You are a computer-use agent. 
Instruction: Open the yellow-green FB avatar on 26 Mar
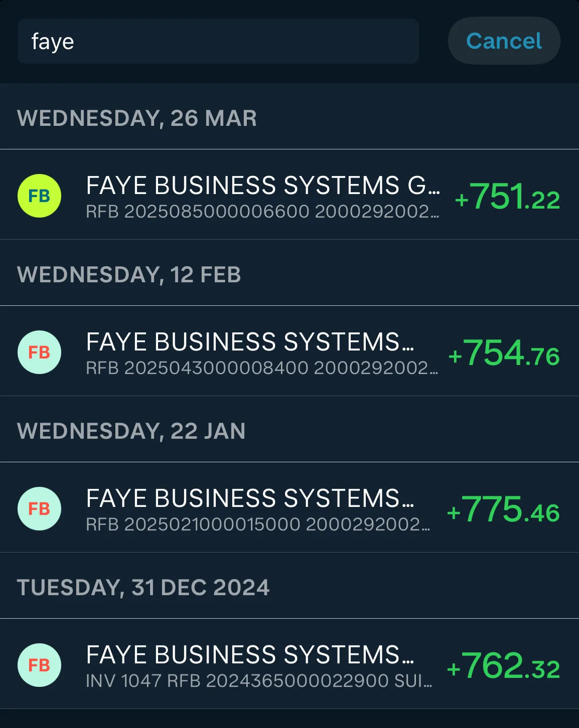pyautogui.click(x=39, y=196)
